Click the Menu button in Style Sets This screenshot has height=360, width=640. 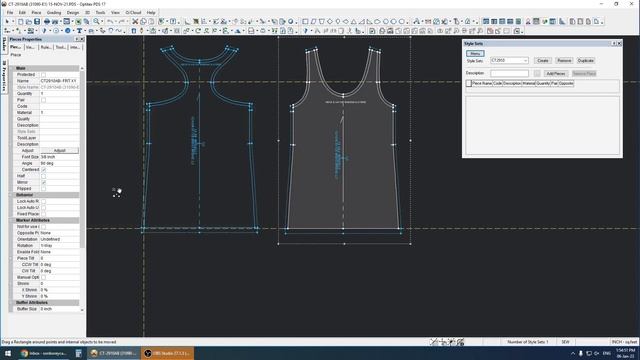tap(475, 53)
